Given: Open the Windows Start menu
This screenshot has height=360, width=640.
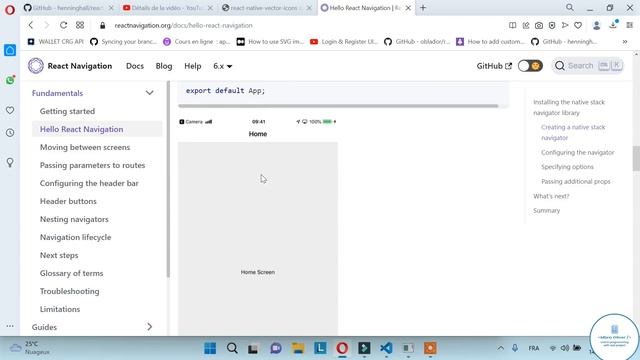Looking at the screenshot, I should point(210,348).
